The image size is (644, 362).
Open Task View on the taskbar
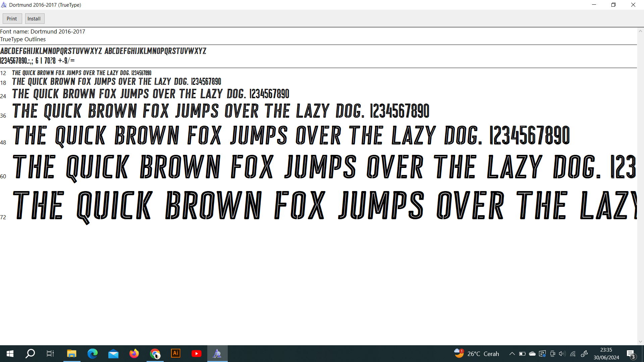click(x=50, y=354)
